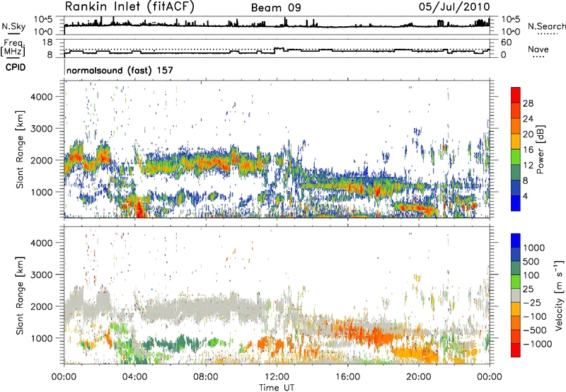Viewport: 566px width, 392px height.
Task: Select the 'Time UT' axis label
Action: 277,388
